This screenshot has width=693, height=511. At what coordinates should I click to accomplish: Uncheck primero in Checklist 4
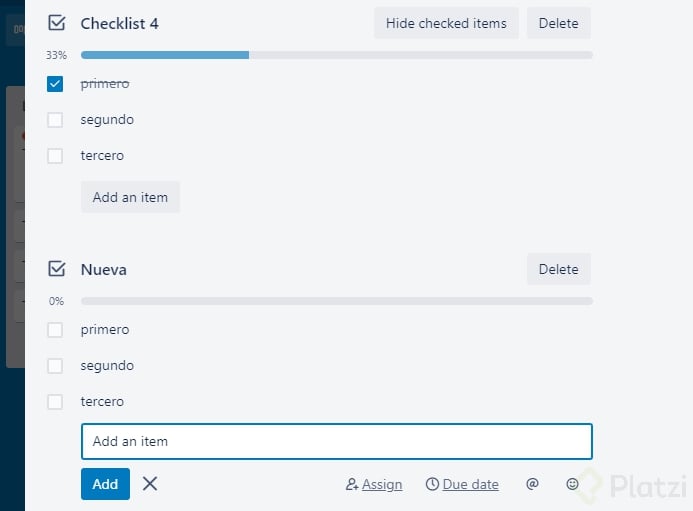tap(55, 84)
